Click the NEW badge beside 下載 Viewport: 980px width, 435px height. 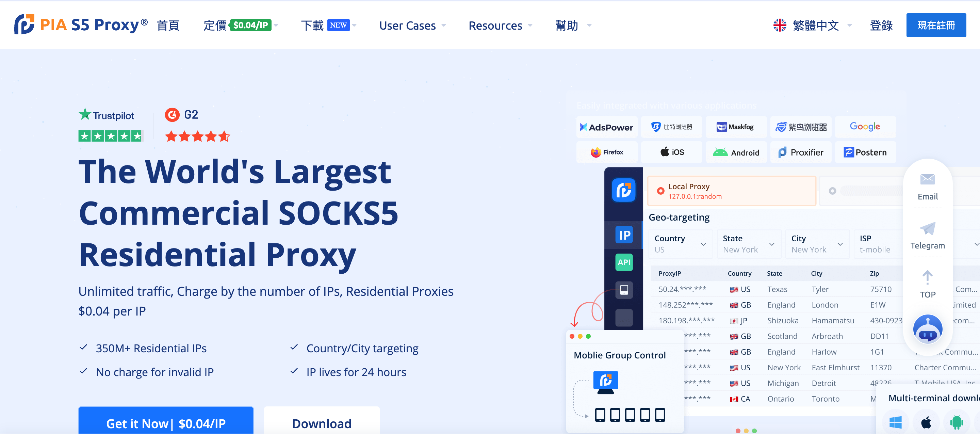point(338,25)
